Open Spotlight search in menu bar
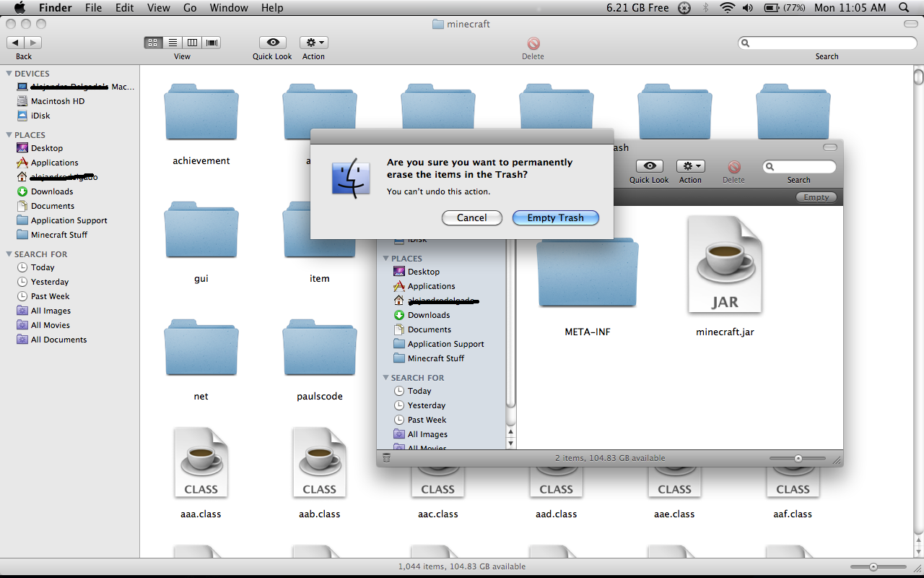924x578 pixels. click(904, 8)
